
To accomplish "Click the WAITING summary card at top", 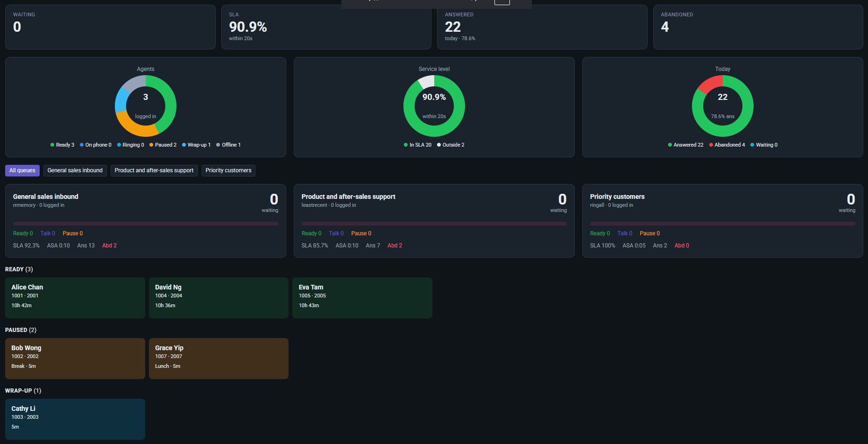I will click(x=110, y=27).
